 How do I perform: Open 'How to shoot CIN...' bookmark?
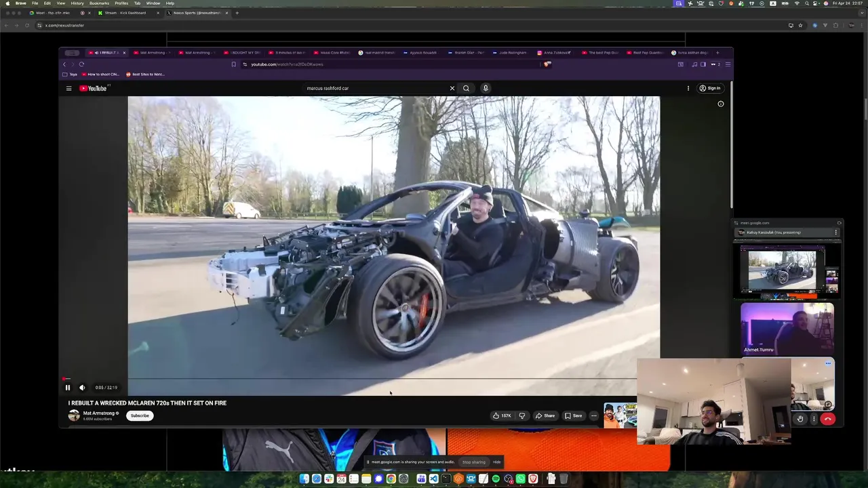(100, 74)
